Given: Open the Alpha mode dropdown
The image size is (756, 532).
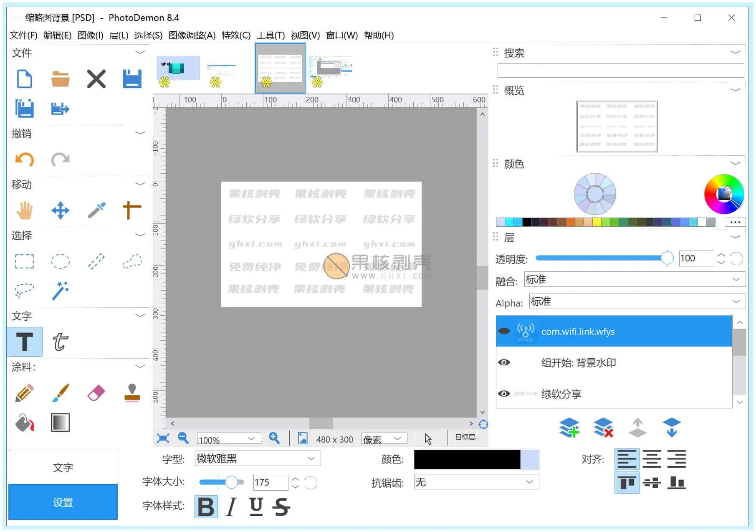Looking at the screenshot, I should (637, 301).
